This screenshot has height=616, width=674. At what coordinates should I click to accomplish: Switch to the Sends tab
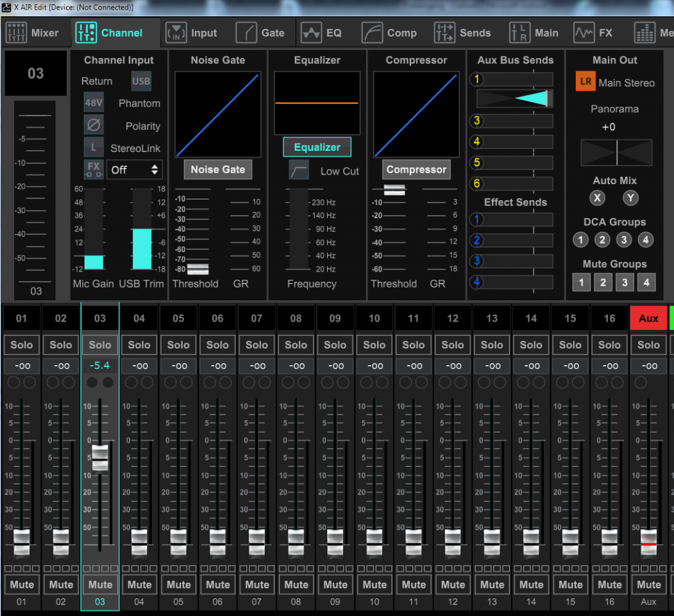click(x=462, y=33)
